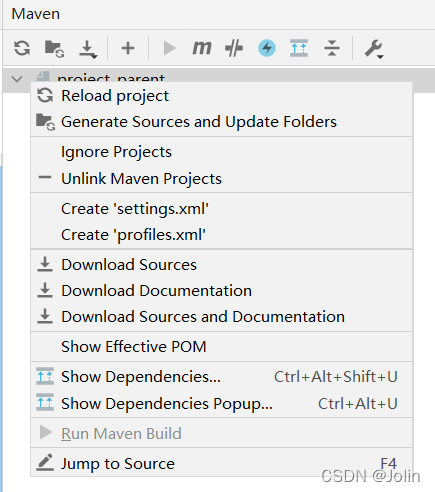Collapse the project_parent tree node chevron
The image size is (435, 492).
(x=17, y=79)
